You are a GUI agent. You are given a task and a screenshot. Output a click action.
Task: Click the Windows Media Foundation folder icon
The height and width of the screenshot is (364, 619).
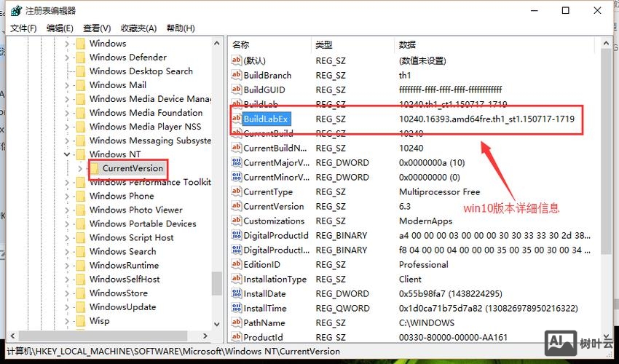pos(81,113)
